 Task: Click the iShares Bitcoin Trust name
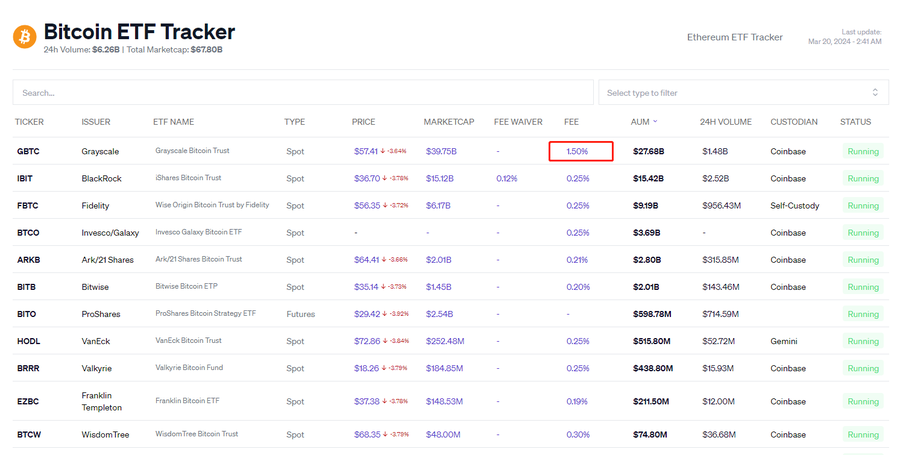tap(188, 178)
